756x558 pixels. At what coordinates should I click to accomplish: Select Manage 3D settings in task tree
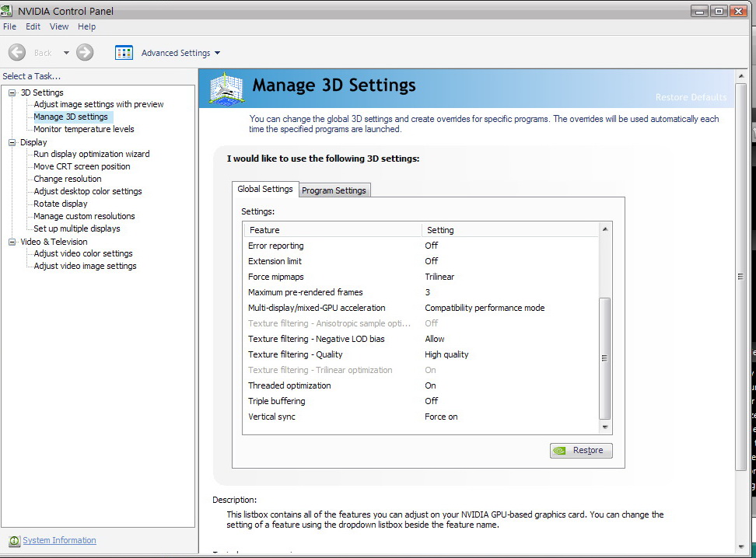71,117
